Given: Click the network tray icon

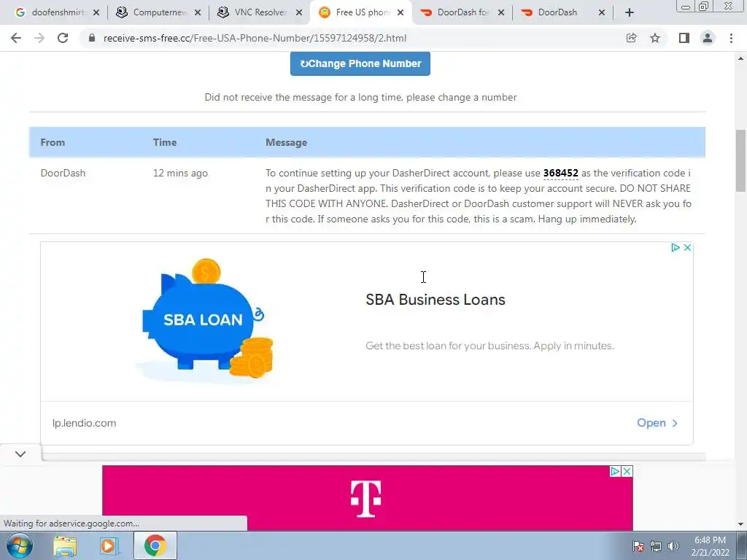Looking at the screenshot, I should pos(656,546).
